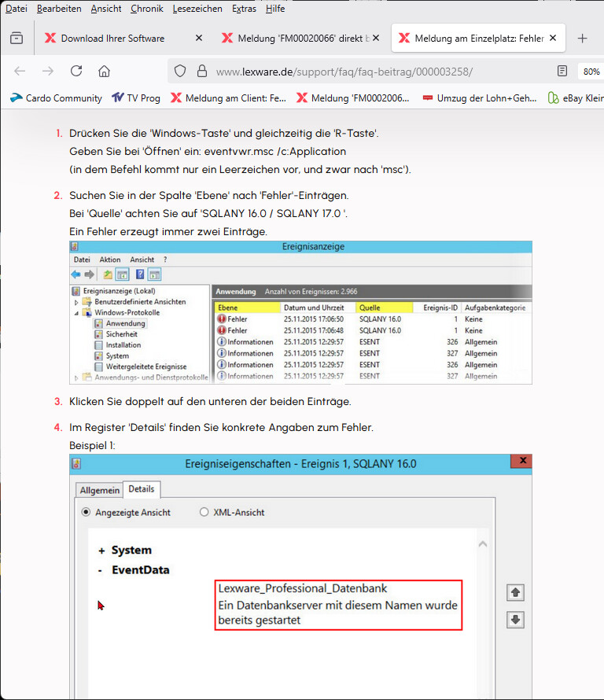Click scroll-up chevron in details pane

pos(483,543)
